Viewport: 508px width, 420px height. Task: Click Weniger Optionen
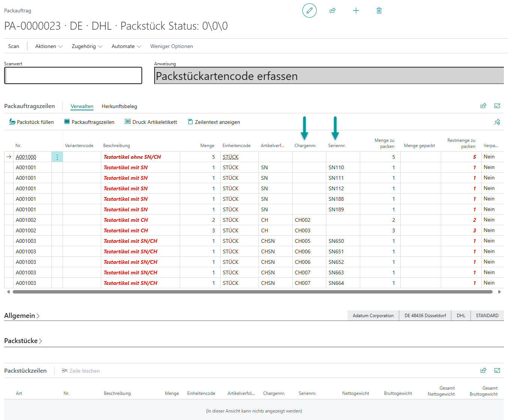tap(171, 46)
